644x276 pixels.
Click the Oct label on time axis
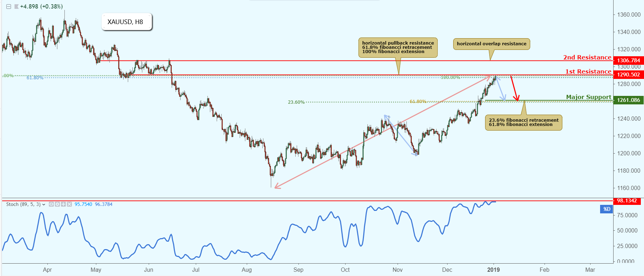click(345, 270)
